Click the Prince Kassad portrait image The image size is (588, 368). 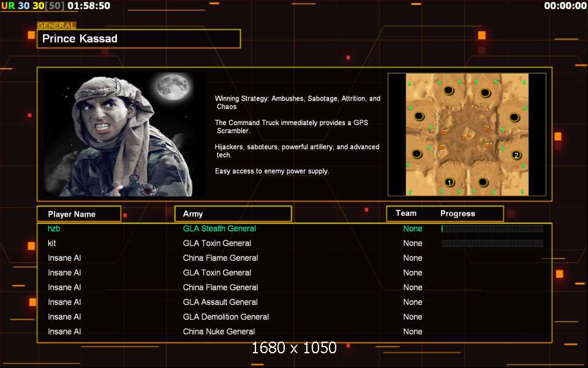pyautogui.click(x=124, y=134)
